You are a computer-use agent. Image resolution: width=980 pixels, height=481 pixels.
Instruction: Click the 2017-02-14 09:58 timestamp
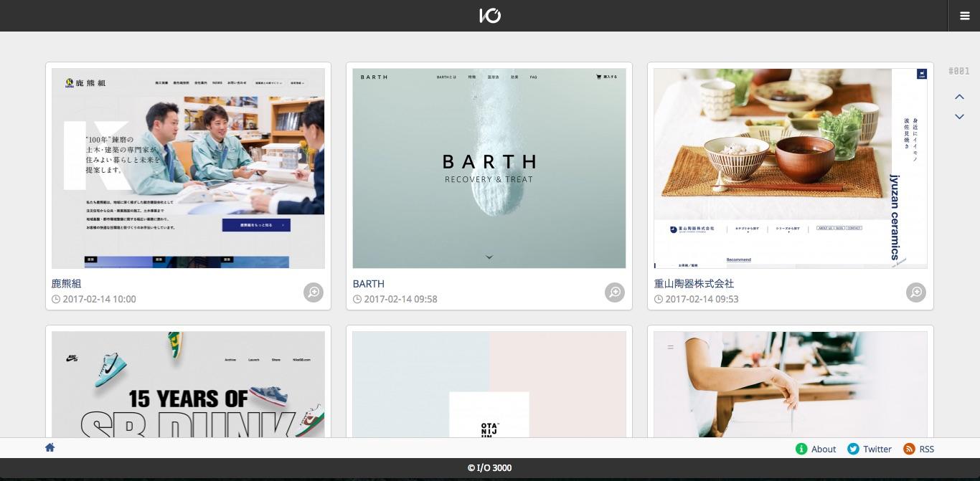point(400,299)
